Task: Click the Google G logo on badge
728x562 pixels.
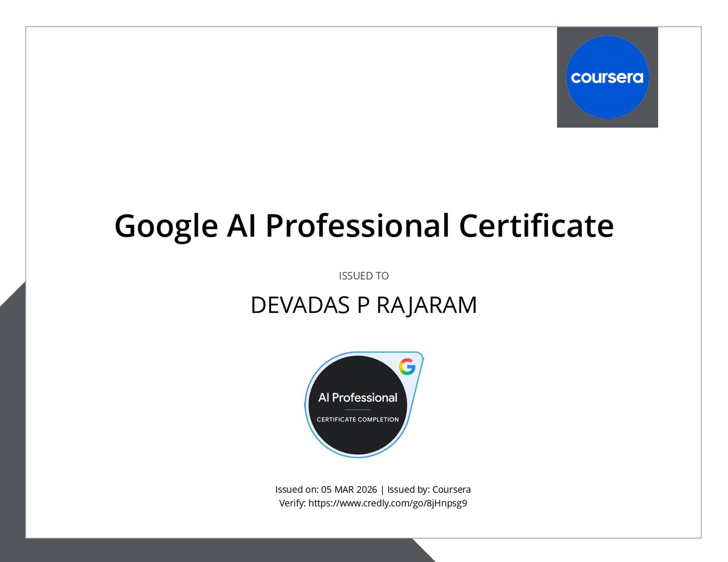Action: pos(406,366)
